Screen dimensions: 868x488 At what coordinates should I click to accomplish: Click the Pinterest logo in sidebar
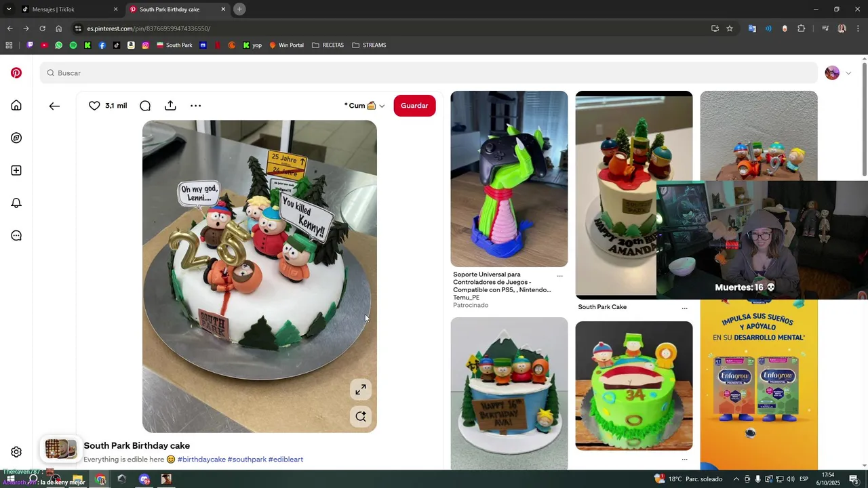[16, 73]
